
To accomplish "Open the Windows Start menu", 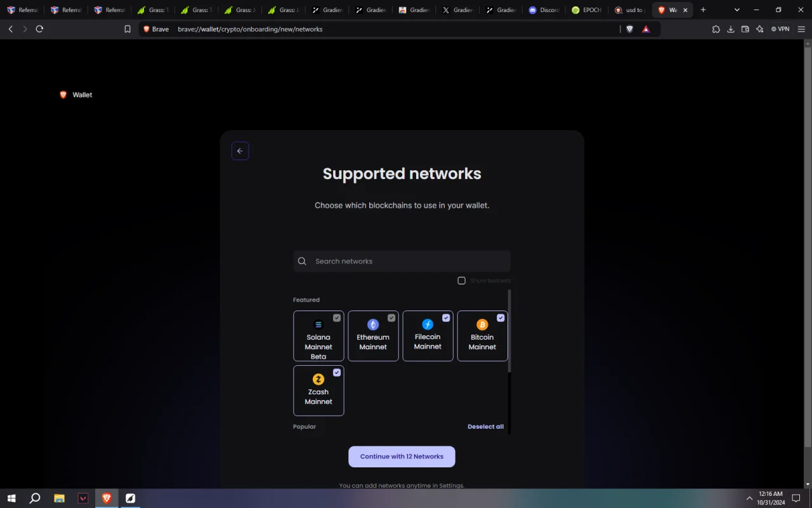I will (11, 498).
